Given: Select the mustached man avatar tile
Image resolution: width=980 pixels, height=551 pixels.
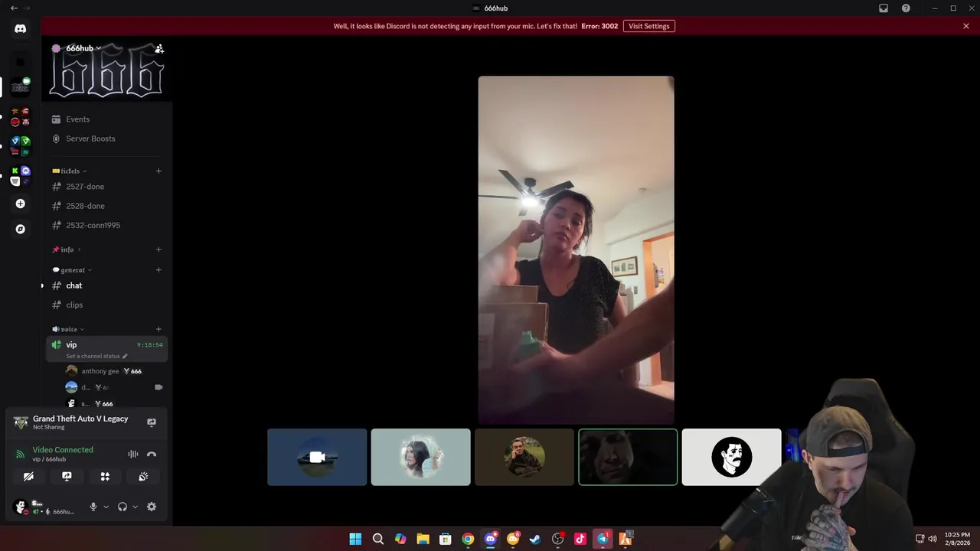Looking at the screenshot, I should coord(731,457).
